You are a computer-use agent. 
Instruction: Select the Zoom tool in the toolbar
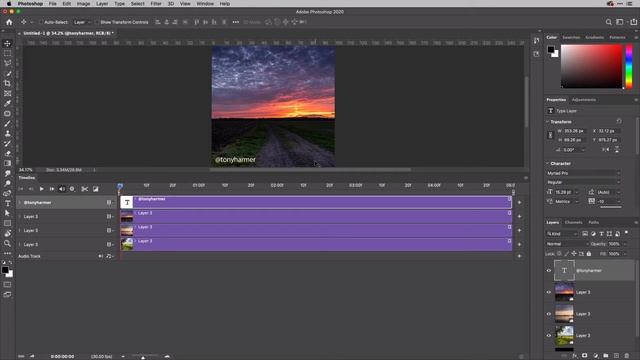[x=7, y=243]
